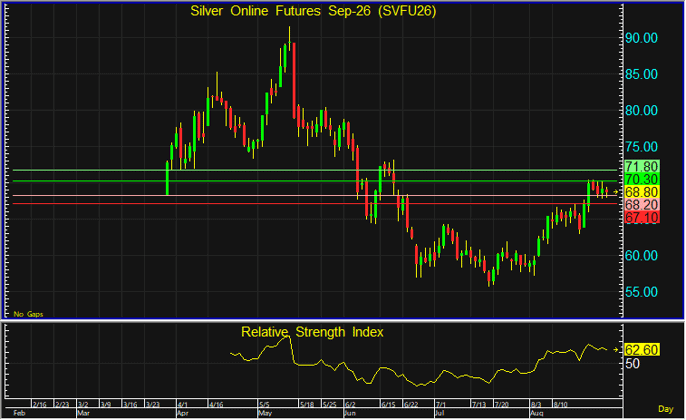This screenshot has width=686, height=420.
Task: Select the light green 71.80 level tag
Action: click(641, 166)
